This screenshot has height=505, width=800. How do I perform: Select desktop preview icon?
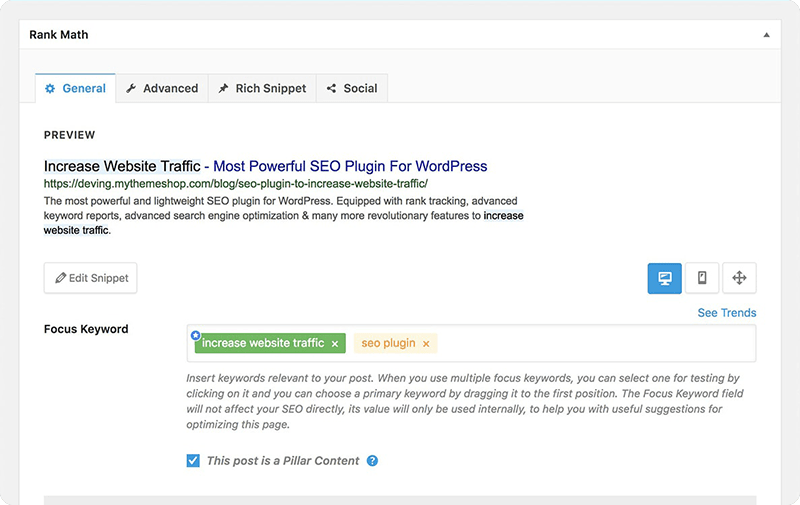(x=664, y=278)
